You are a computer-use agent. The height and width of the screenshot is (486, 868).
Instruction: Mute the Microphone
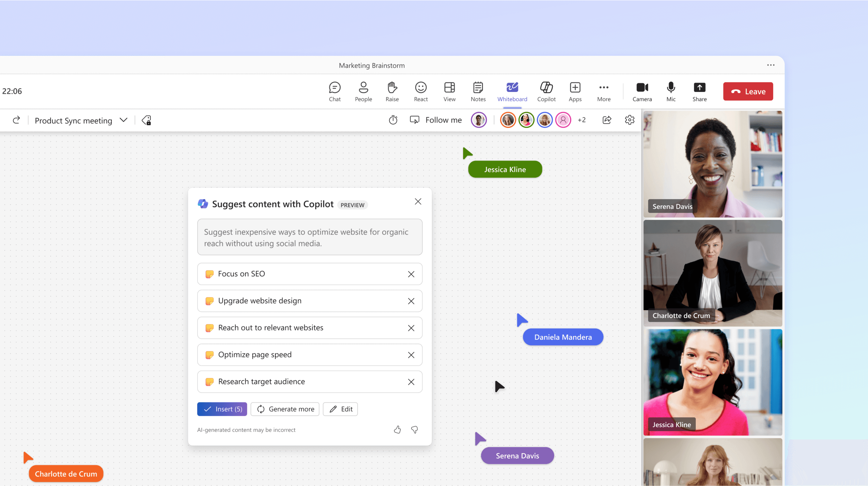[x=671, y=91]
